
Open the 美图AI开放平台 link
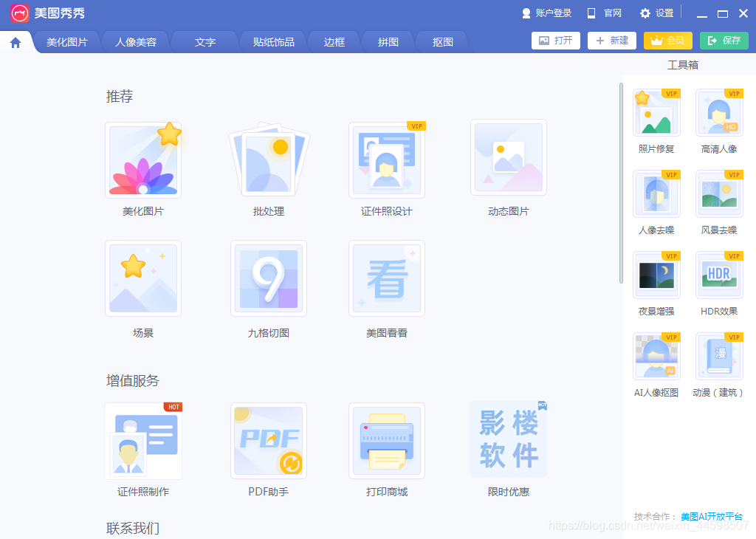712,516
